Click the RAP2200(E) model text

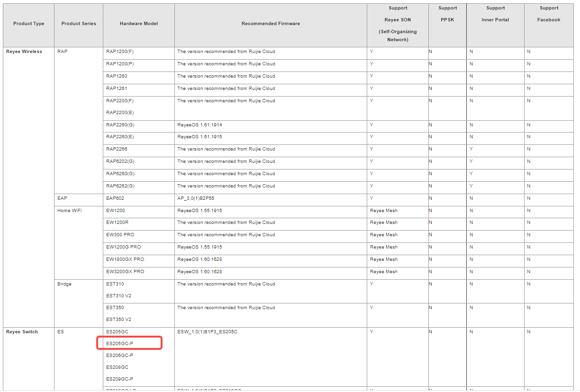[120, 113]
